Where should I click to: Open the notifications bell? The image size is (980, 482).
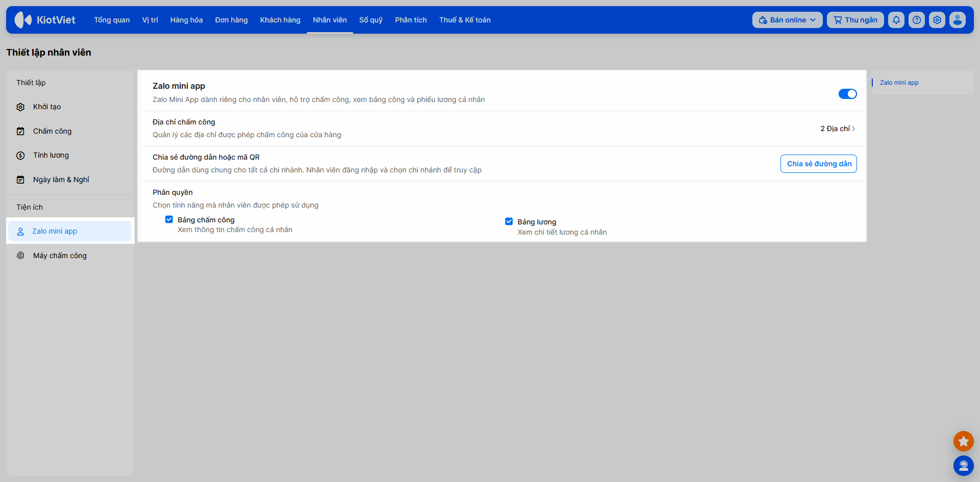pyautogui.click(x=896, y=20)
